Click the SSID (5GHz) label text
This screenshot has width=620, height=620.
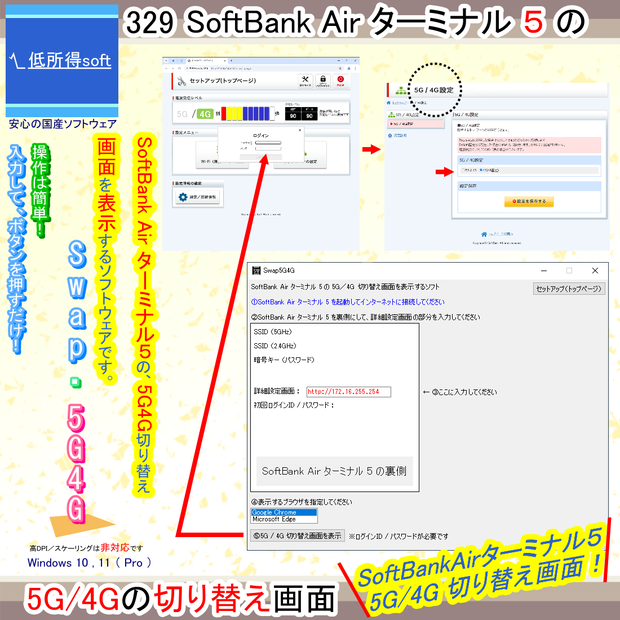click(x=273, y=331)
